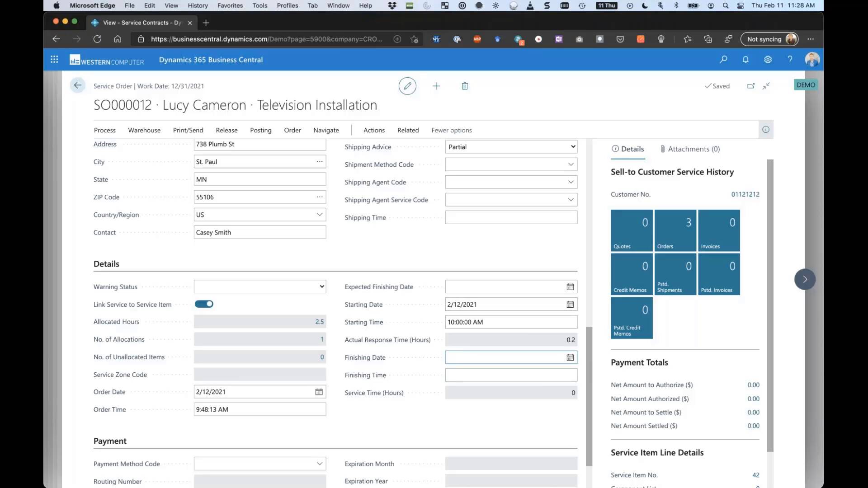Click the Not syncing profile button

coord(769,39)
